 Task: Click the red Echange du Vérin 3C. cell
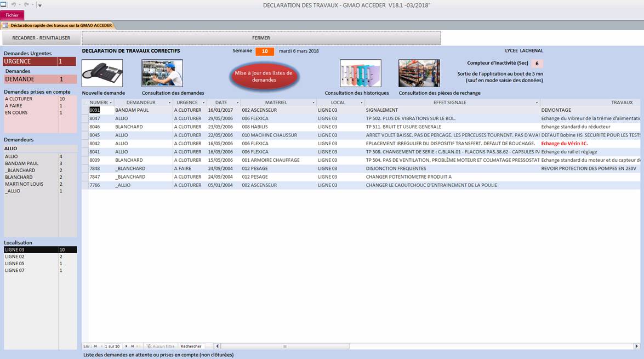(590, 144)
